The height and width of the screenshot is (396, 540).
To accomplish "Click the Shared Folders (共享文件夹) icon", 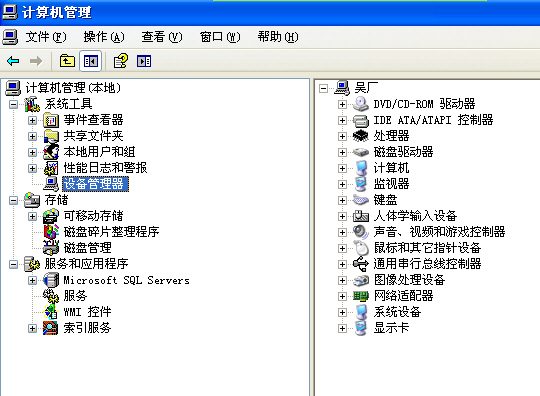I will [x=51, y=136].
